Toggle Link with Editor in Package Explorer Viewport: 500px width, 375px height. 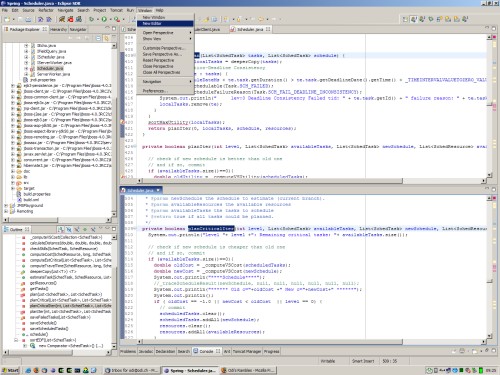(106, 38)
